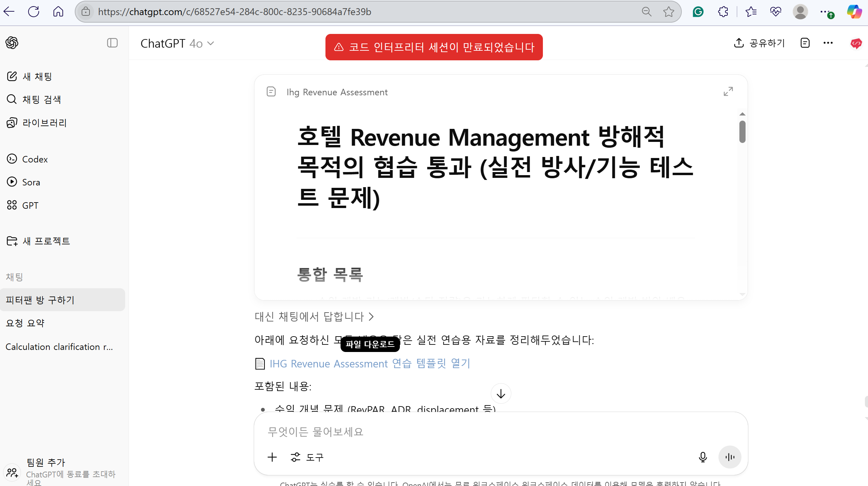Expand the Ihg Revenue Assessment canvas
The width and height of the screenshot is (868, 486).
click(728, 92)
